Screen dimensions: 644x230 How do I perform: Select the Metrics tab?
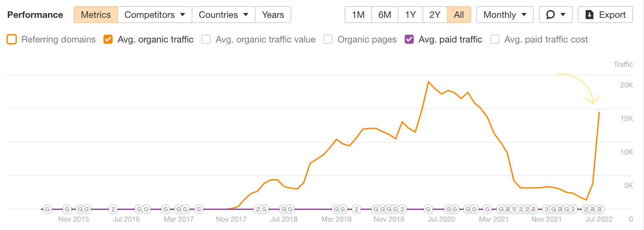click(96, 15)
